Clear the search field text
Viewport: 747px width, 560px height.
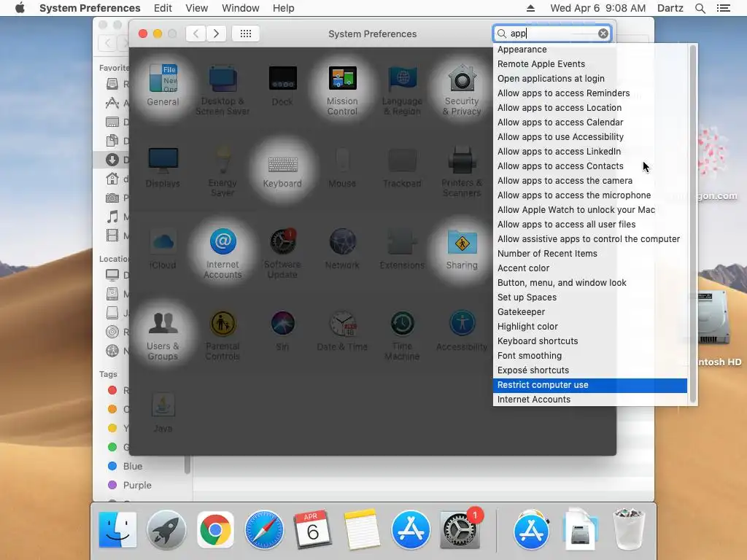[603, 34]
